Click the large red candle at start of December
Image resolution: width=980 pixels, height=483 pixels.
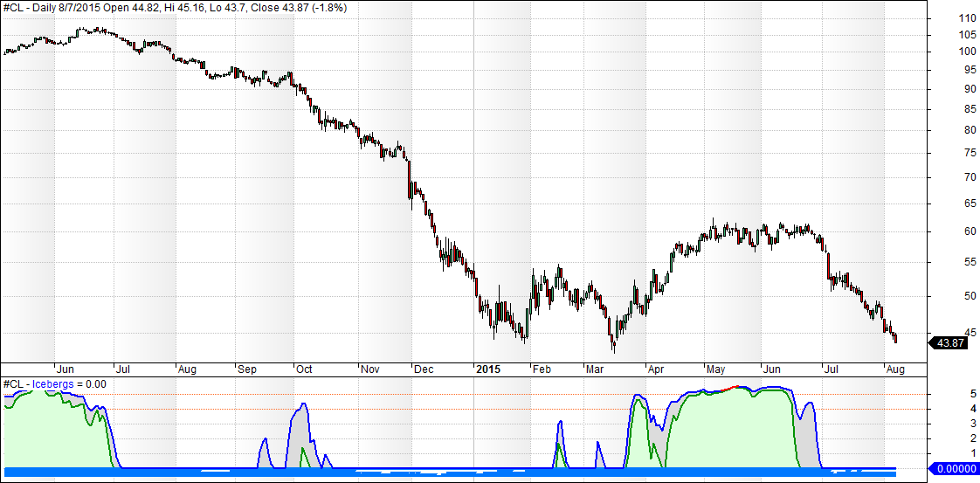[x=411, y=181]
